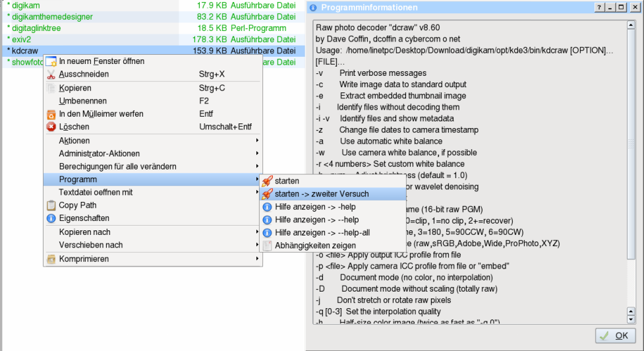Click the '-e Extract embedded thumbnail image' line

tap(391, 96)
